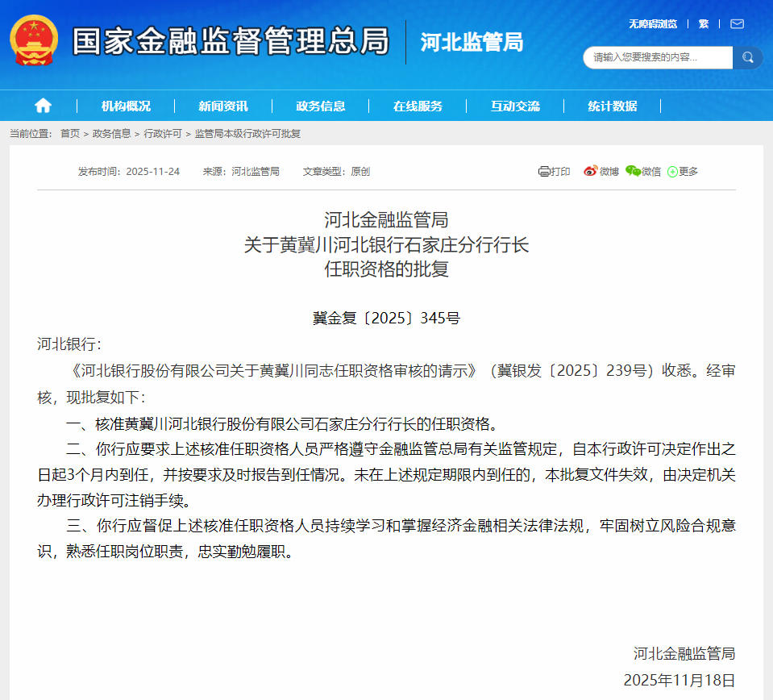Click the national emblem logo
773x700 pixels.
(34, 40)
